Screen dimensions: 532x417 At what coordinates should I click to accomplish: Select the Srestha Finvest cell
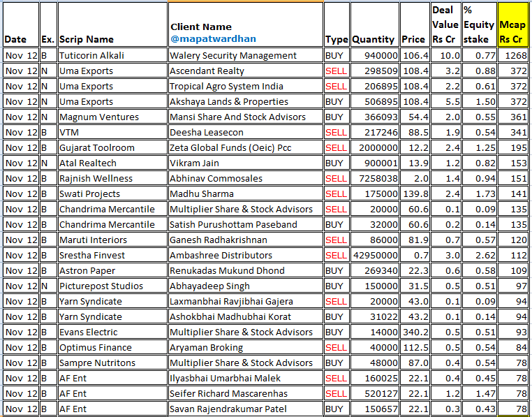[113, 255]
